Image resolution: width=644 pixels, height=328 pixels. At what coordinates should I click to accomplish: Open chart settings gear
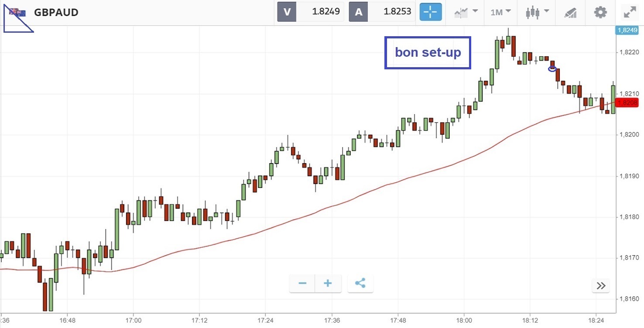[x=600, y=12]
